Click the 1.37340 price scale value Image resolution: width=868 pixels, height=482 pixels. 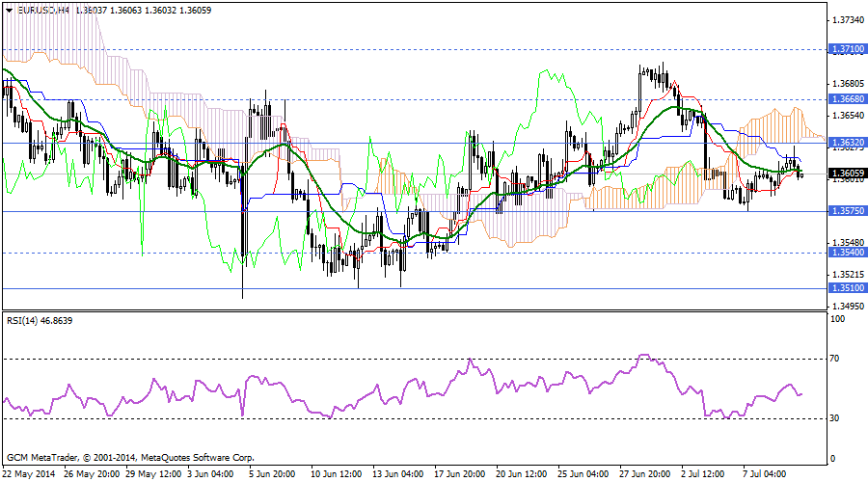click(848, 20)
